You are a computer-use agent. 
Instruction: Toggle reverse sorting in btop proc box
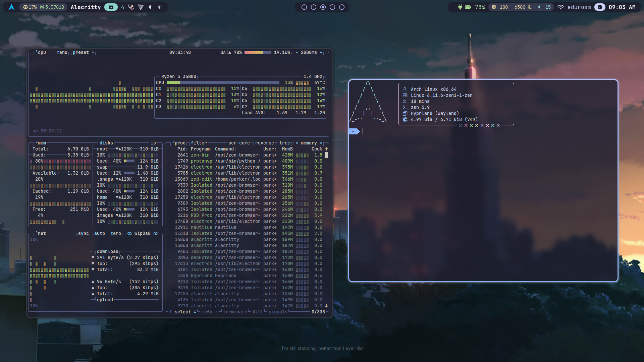265,143
